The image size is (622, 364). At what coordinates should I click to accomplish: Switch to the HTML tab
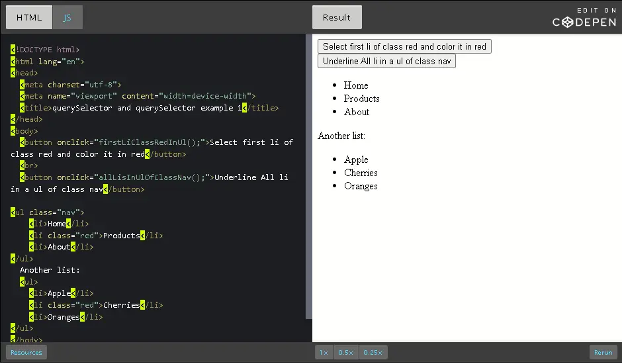[x=29, y=17]
